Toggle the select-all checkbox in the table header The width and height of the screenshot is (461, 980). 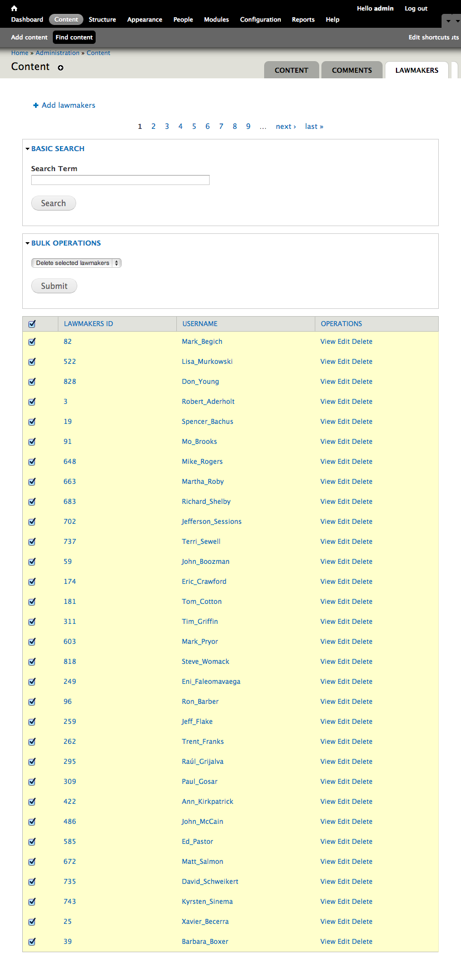[32, 324]
